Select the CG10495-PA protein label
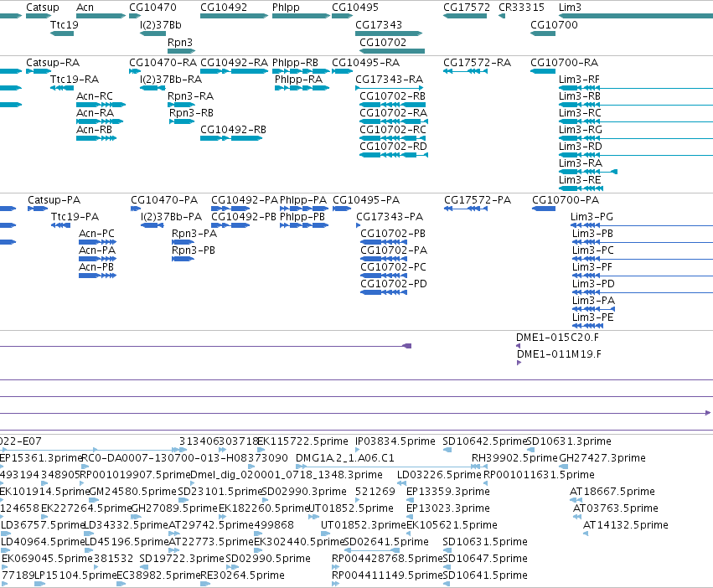Viewport: 713px width, 588px height. click(366, 200)
